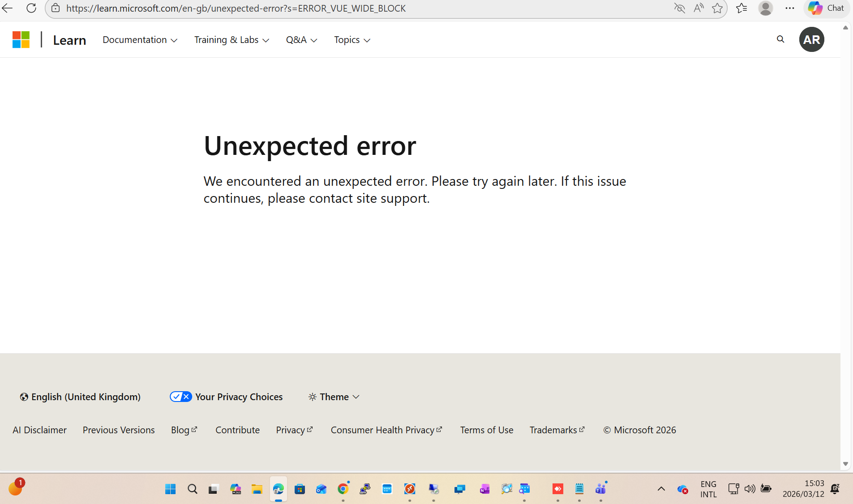Open the Theme selector dropdown
853x504 pixels.
point(334,397)
